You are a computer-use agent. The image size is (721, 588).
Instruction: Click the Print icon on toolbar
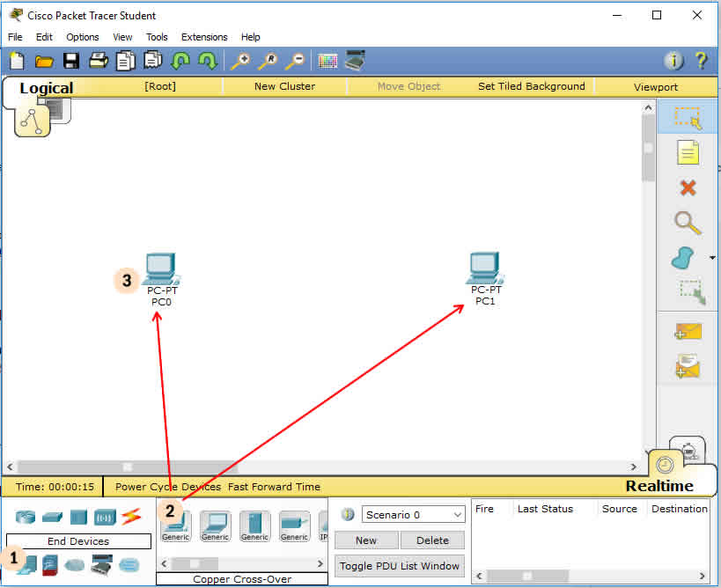pyautogui.click(x=98, y=60)
